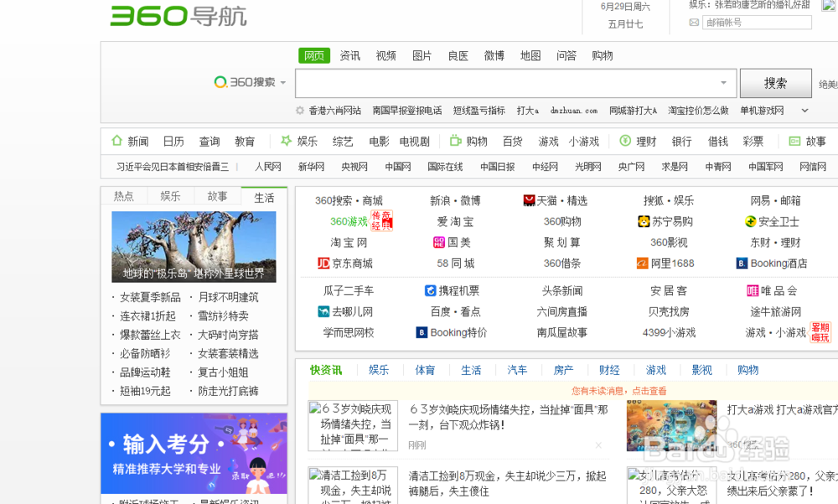This screenshot has height=504, width=838.
Task: Dismiss the 刘晓庆 news item with X
Action: (598, 445)
